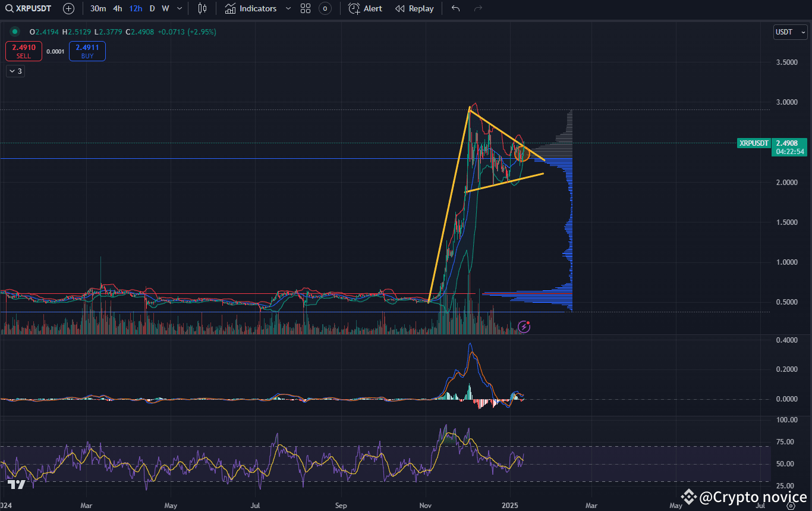Click the BUY 2.4911 button
The height and width of the screenshot is (511, 812).
coord(87,51)
